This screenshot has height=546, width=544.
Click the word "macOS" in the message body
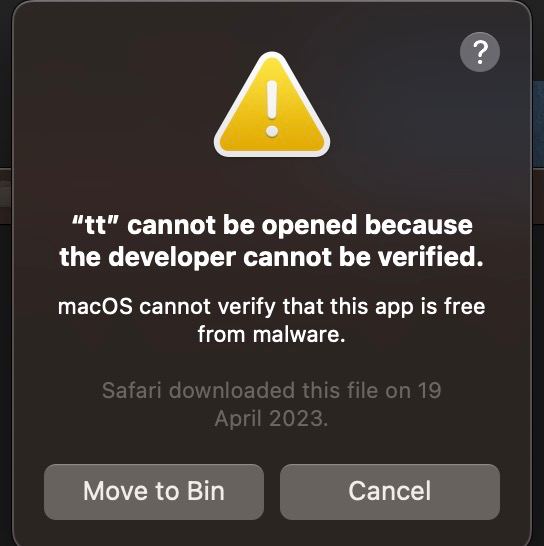pyautogui.click(x=95, y=307)
